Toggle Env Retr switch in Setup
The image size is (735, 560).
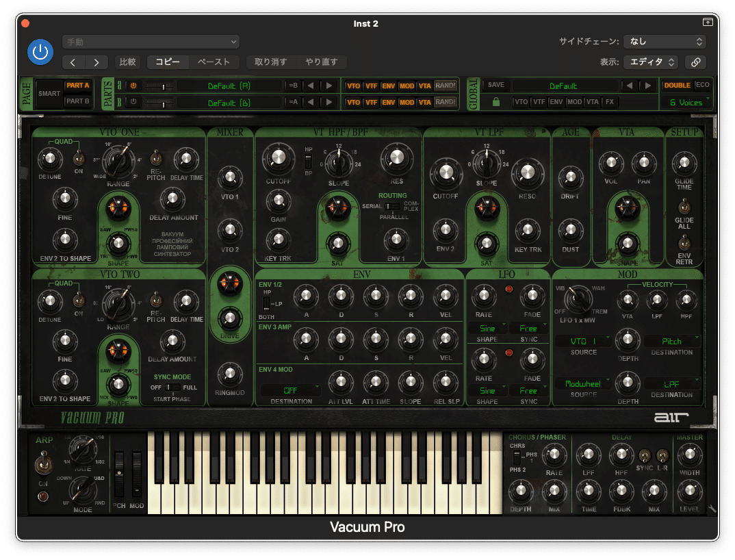[684, 242]
